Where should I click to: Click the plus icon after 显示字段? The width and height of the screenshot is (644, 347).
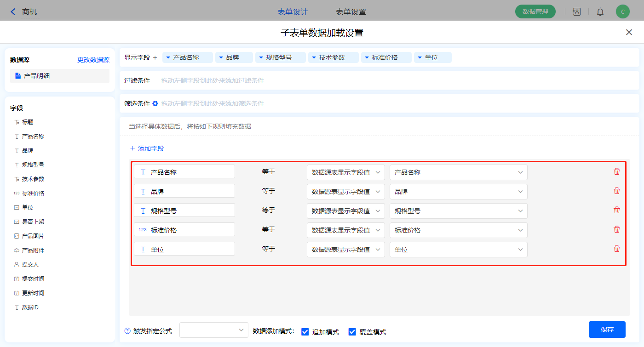(155, 57)
